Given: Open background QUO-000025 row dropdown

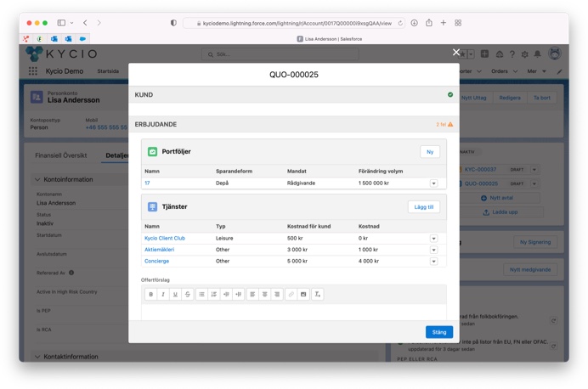Looking at the screenshot, I should click(x=534, y=183).
